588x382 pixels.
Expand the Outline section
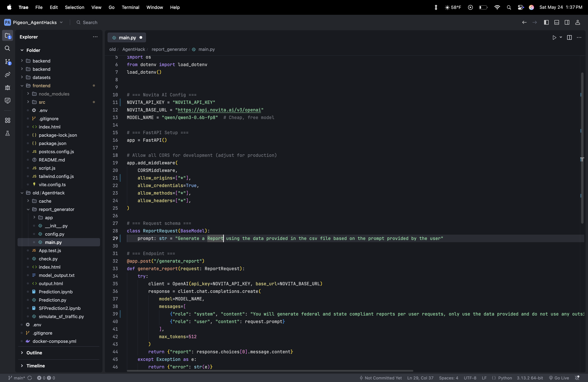click(34, 353)
